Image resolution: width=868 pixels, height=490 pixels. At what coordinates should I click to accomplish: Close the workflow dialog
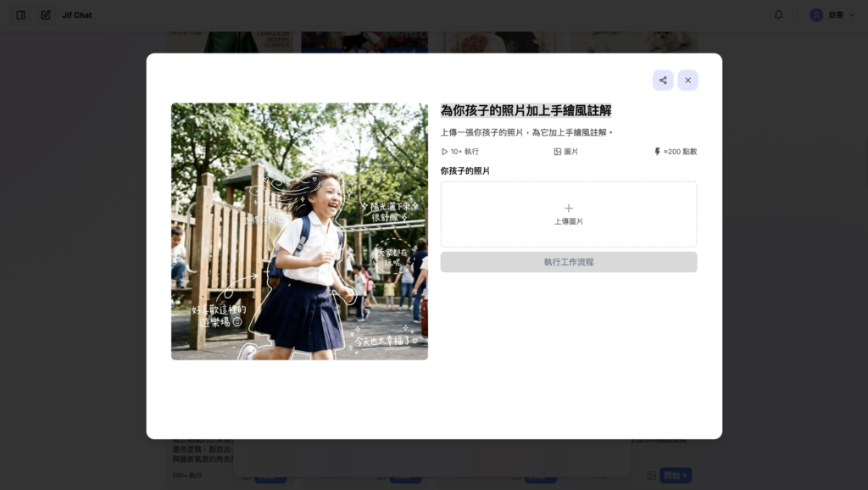pyautogui.click(x=687, y=81)
